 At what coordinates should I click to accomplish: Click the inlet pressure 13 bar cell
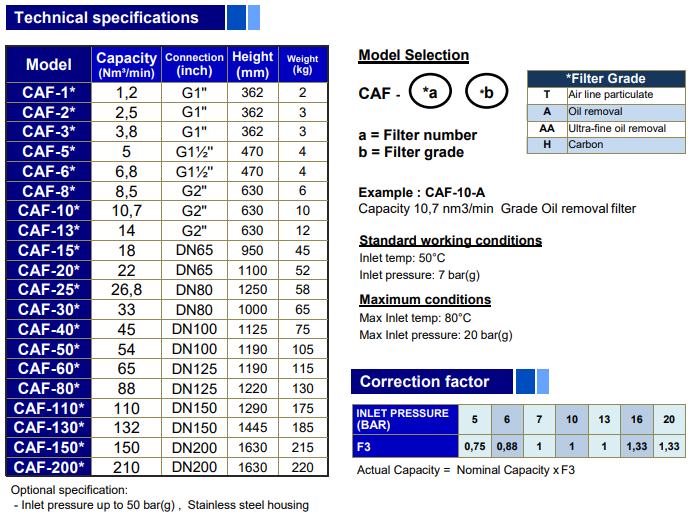[604, 419]
